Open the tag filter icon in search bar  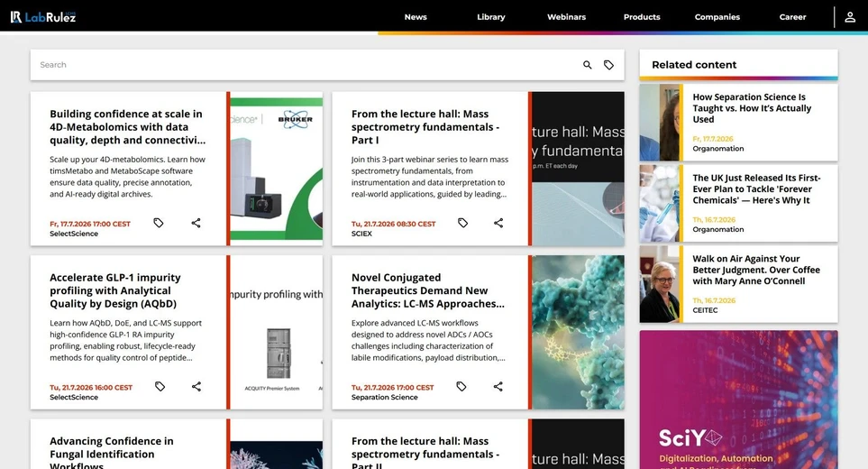click(608, 65)
